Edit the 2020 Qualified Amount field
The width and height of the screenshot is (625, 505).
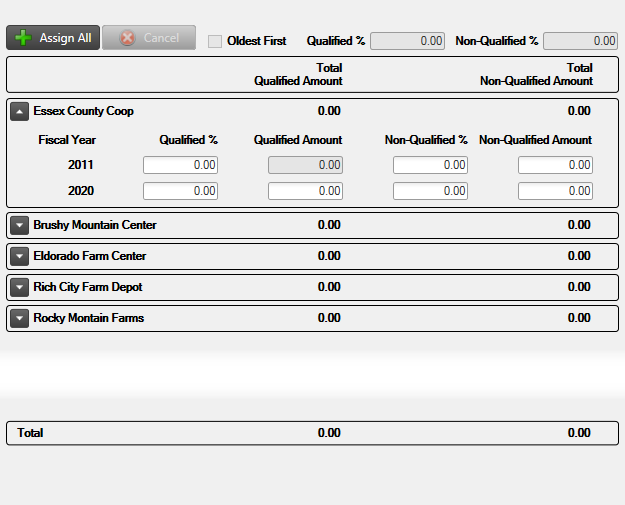click(x=305, y=191)
